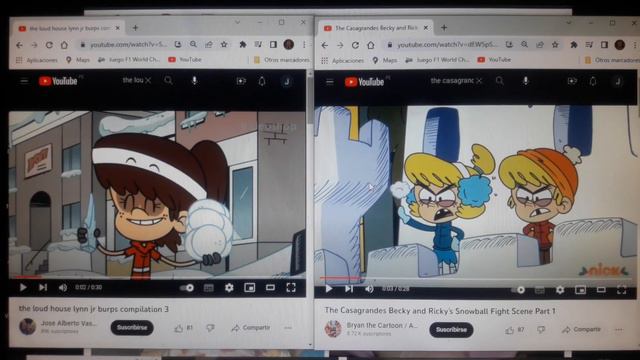Start voice search in left YouTube

195,81
